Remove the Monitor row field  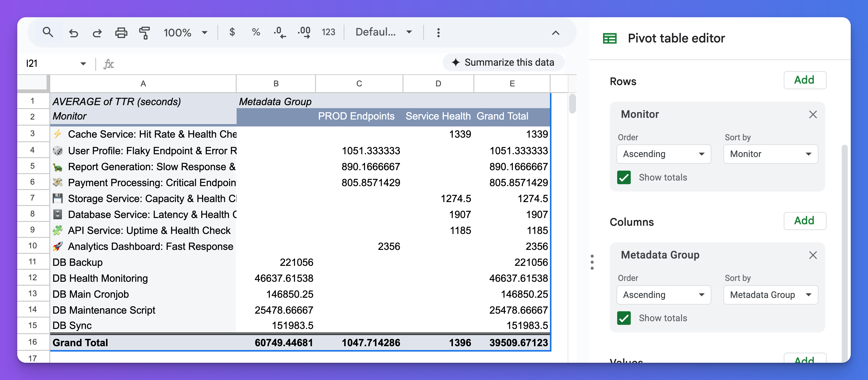click(x=813, y=115)
